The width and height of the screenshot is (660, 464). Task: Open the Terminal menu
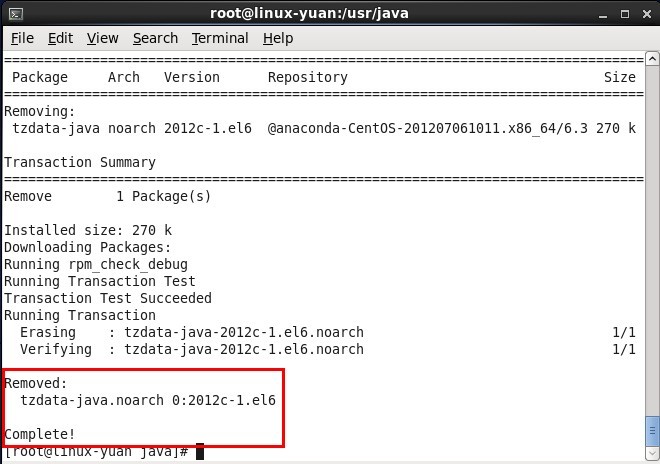point(220,38)
